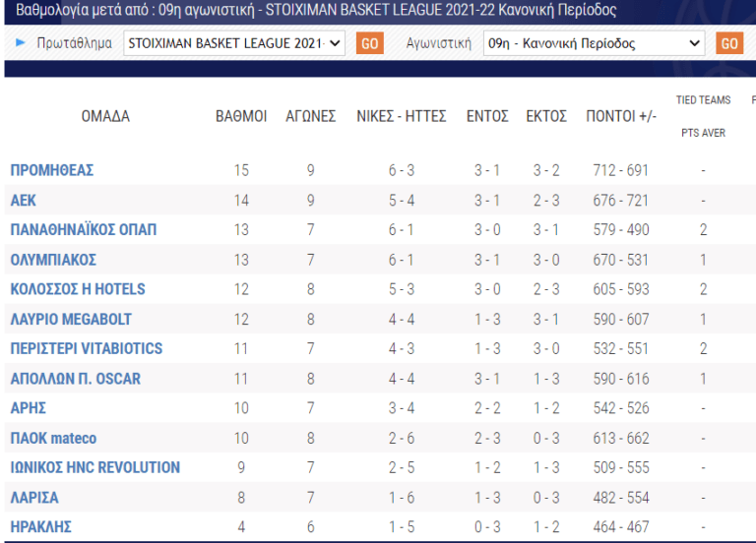756x543 pixels.
Task: Open ΠΕΡΙΣΤΕΡΙ VITABIOTICS team link
Action: pos(86,348)
